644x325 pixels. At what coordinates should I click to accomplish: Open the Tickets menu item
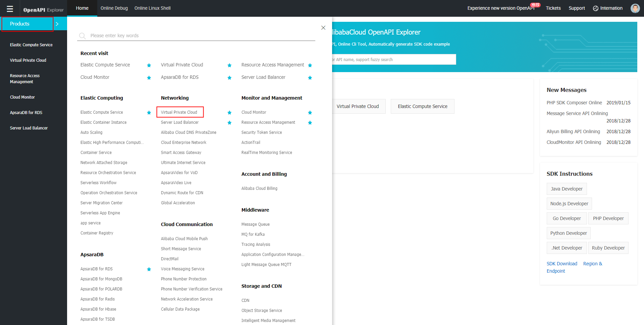pos(553,8)
